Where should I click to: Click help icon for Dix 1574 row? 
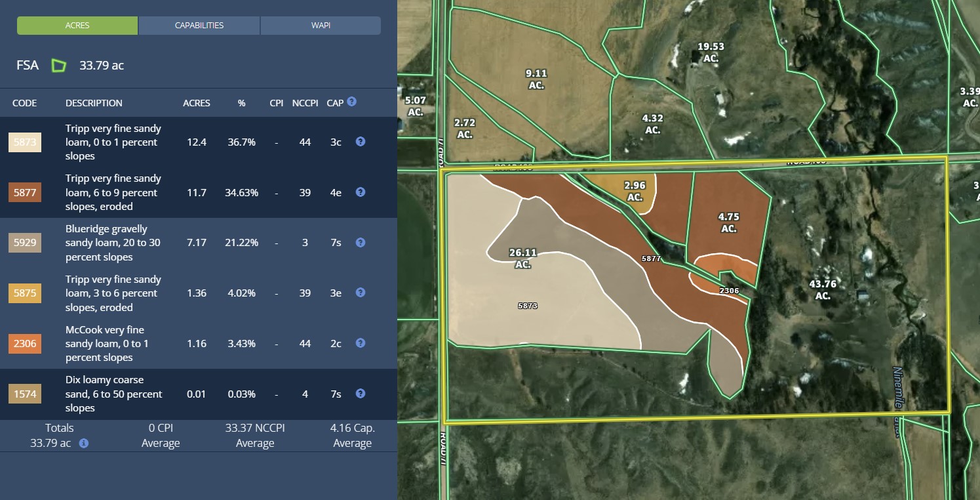tap(360, 394)
